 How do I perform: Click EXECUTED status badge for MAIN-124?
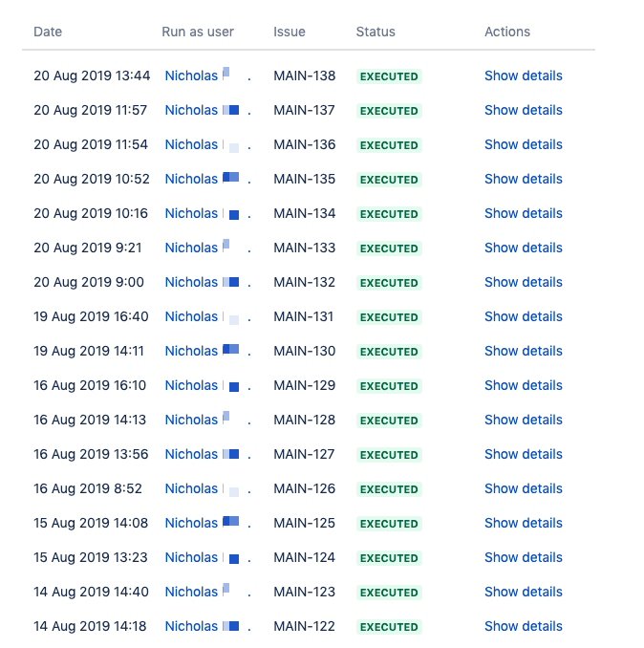(x=389, y=558)
